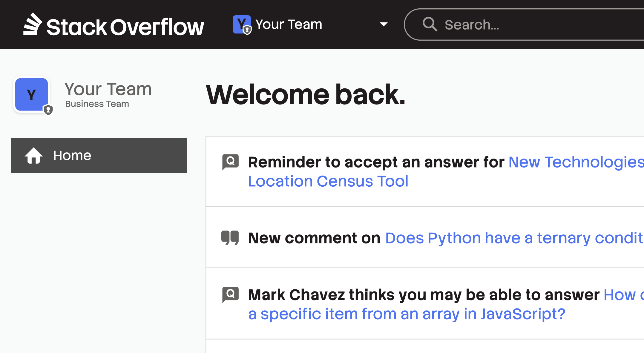Click the quote icon beside New comment
The height and width of the screenshot is (353, 644).
(230, 238)
